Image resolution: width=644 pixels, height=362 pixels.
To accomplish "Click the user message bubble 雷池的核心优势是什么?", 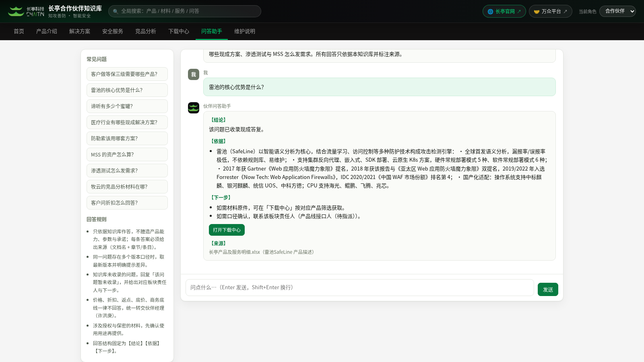I will [380, 87].
